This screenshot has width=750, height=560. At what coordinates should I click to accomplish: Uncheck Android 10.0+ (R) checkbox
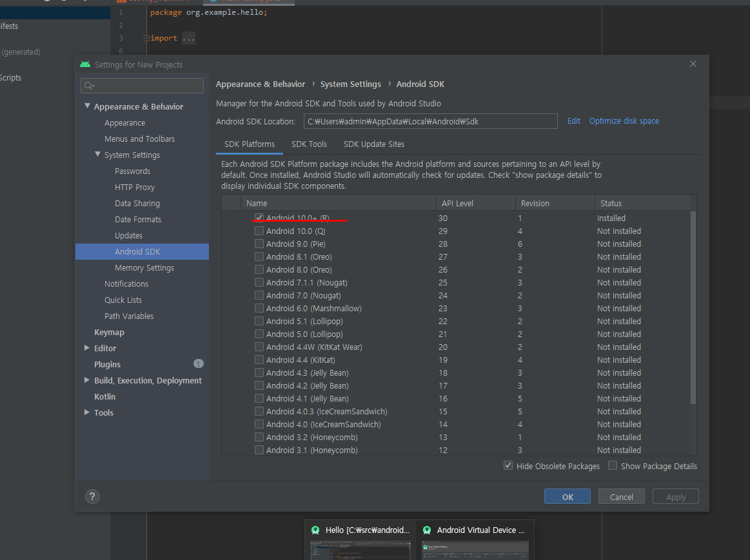tap(259, 218)
